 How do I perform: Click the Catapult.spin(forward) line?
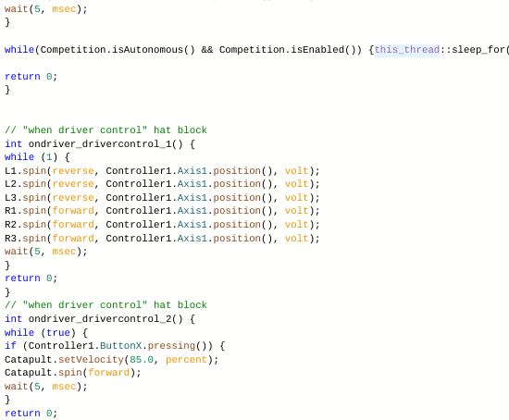pos(73,373)
